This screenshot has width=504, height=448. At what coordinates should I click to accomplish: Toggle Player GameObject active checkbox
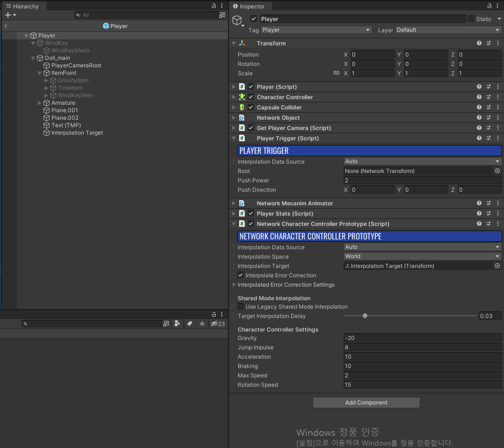click(254, 19)
